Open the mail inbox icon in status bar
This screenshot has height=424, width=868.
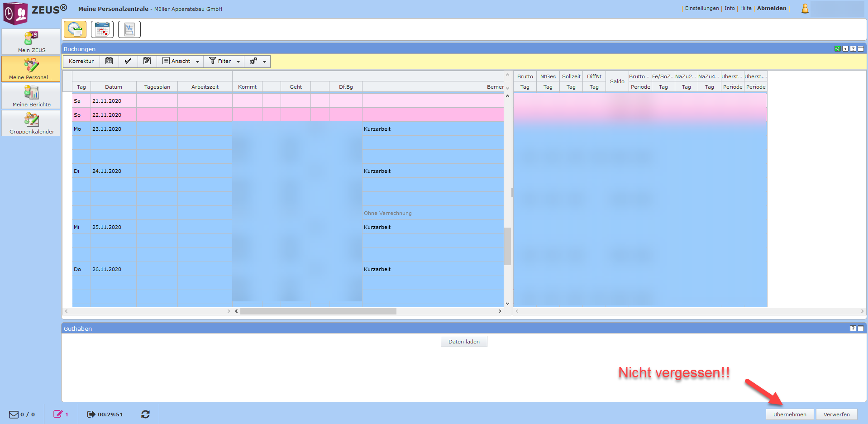[x=14, y=414]
